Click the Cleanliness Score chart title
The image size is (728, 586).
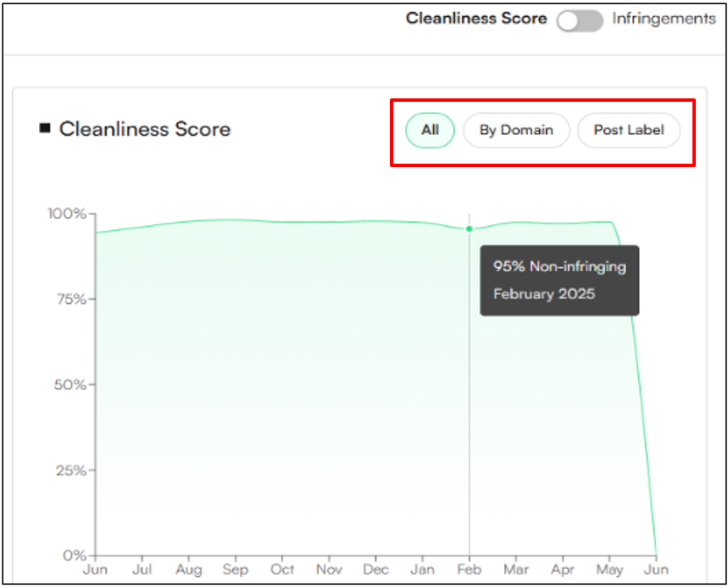pyautogui.click(x=145, y=129)
